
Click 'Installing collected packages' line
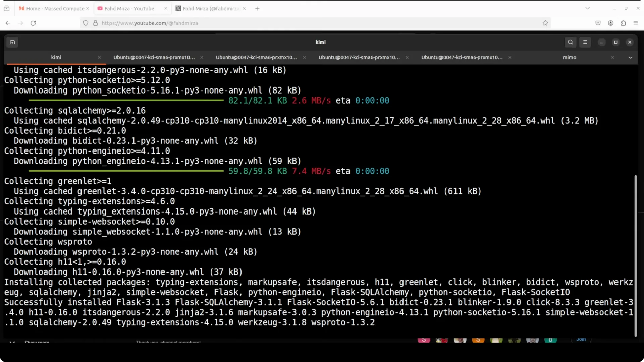[319, 287]
